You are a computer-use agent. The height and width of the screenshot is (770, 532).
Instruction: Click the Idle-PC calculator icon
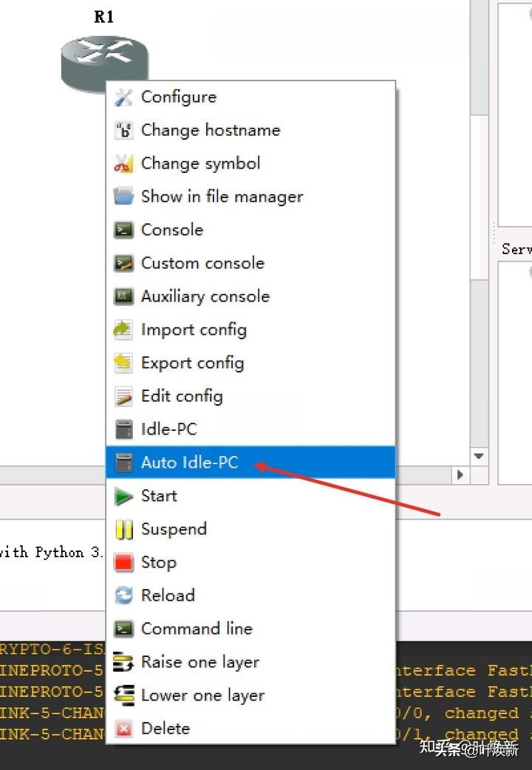[x=124, y=429]
